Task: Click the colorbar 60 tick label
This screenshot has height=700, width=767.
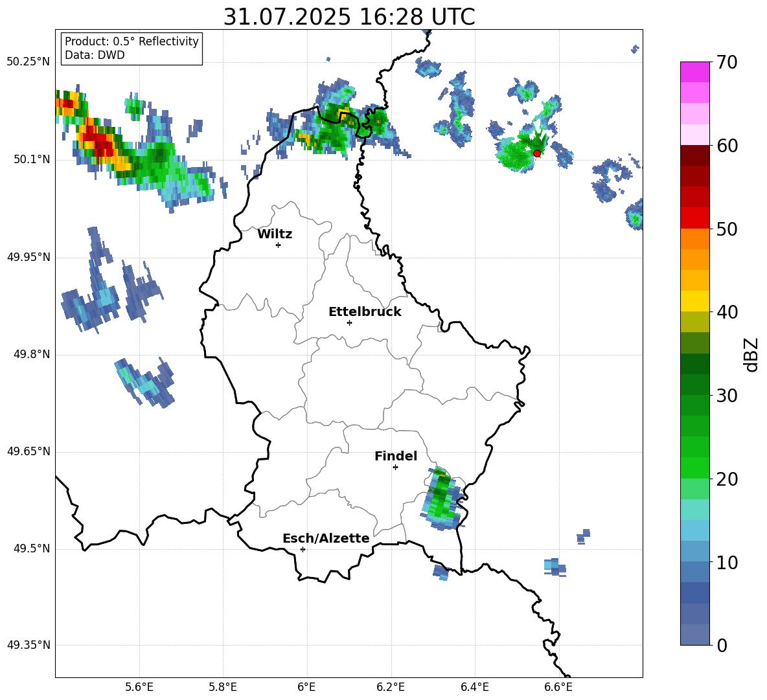Action: point(727,146)
